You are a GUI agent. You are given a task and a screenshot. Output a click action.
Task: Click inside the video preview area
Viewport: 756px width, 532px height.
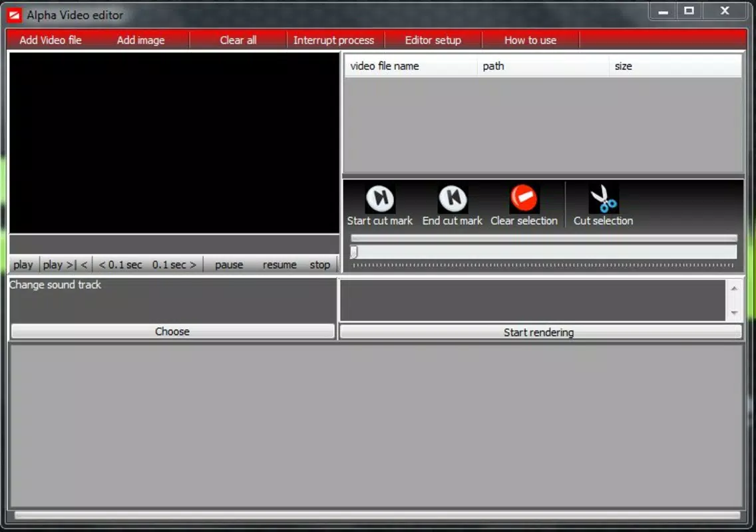(x=174, y=143)
